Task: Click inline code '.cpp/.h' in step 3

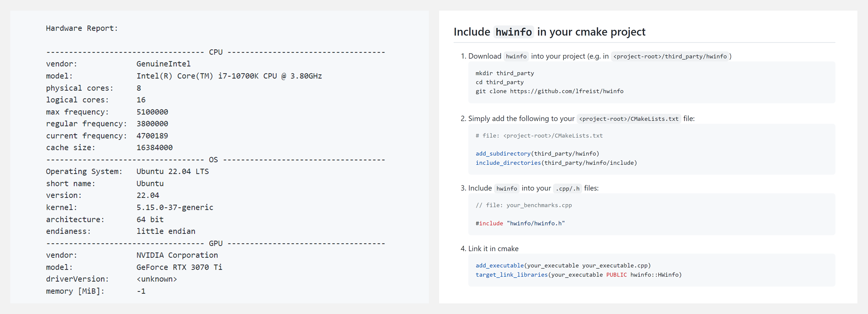Action: [x=567, y=189]
